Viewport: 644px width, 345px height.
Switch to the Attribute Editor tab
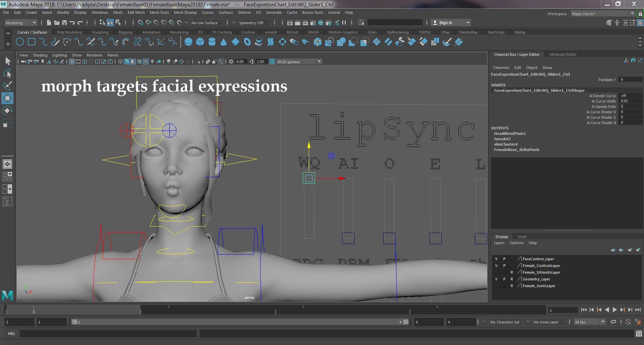click(x=563, y=54)
